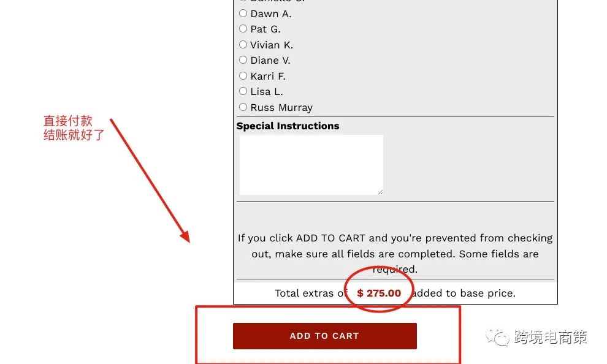The height and width of the screenshot is (364, 607).
Task: Choose the Lisa L. radio button
Action: click(x=243, y=91)
